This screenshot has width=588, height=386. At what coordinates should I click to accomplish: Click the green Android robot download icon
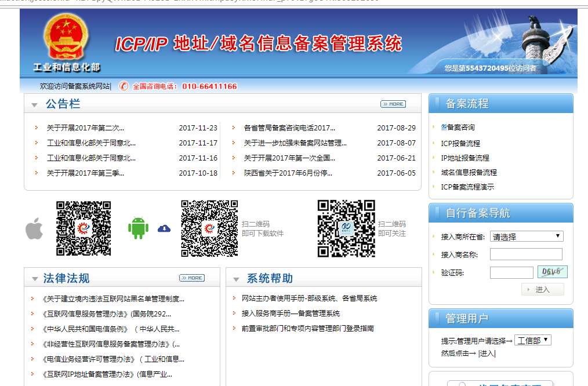pos(139,228)
